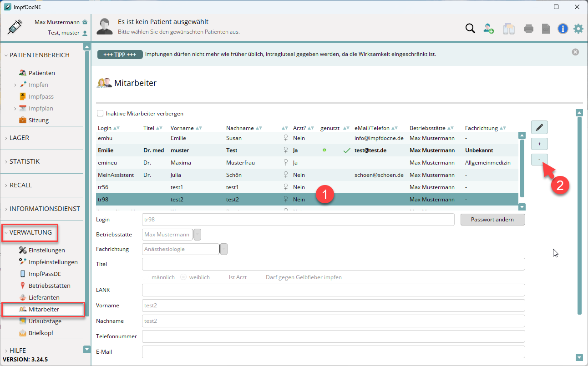Click the home icon beside Max Mustermann

pyautogui.click(x=85, y=22)
